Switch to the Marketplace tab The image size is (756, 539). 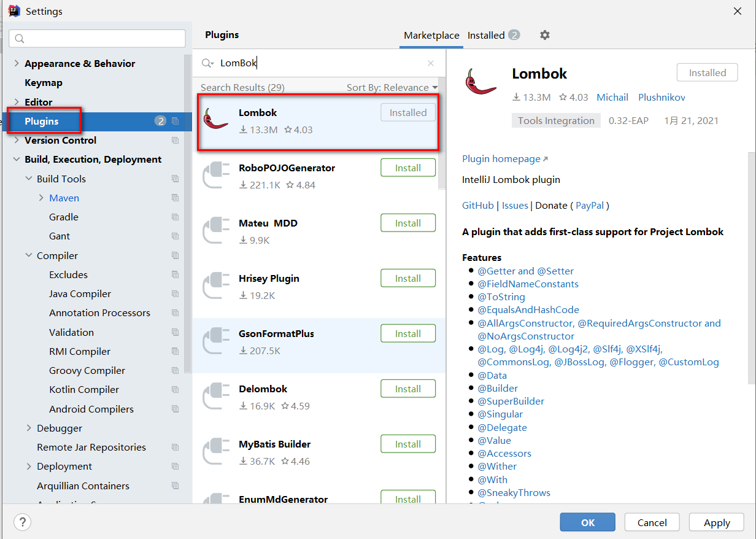431,35
